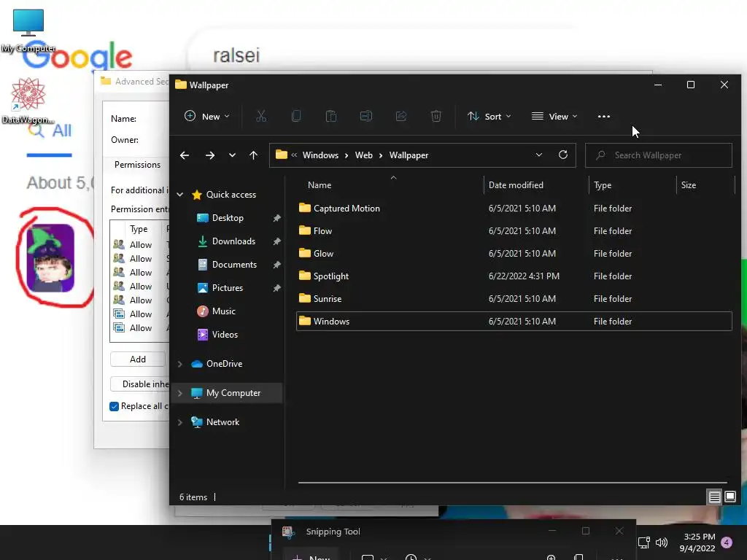Screen dimensions: 747x560
Task: Click Add button in Advanced Security
Action: coord(138,359)
